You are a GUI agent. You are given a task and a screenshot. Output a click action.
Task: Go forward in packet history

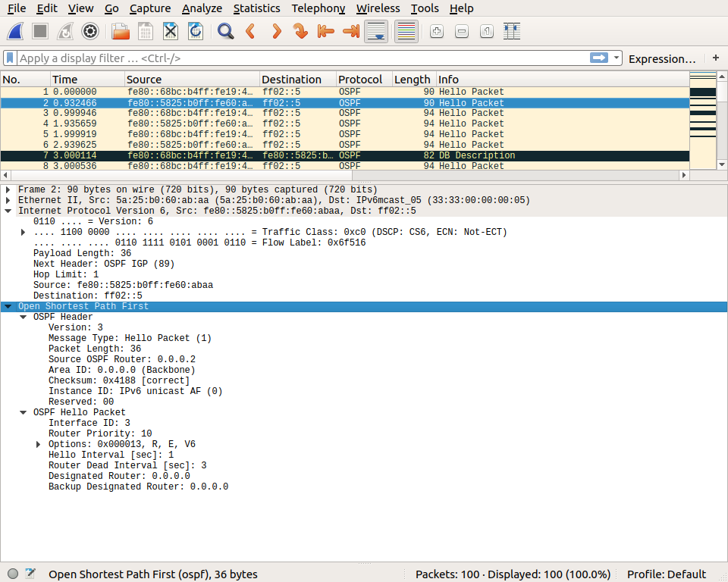click(276, 32)
